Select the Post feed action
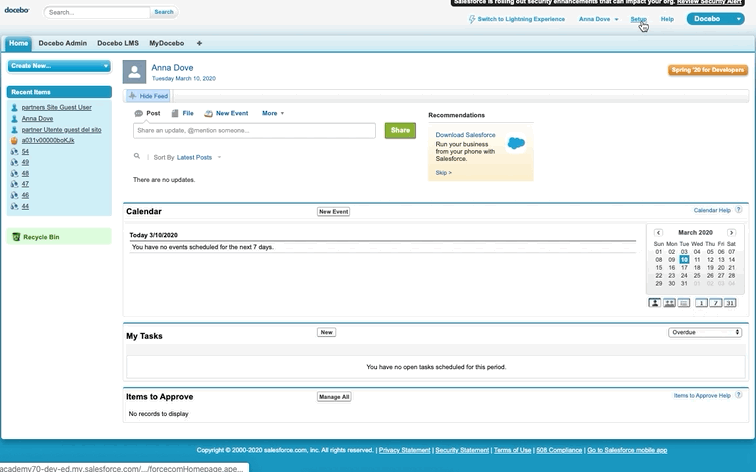Viewport: 756px width, 472px height. click(x=148, y=113)
